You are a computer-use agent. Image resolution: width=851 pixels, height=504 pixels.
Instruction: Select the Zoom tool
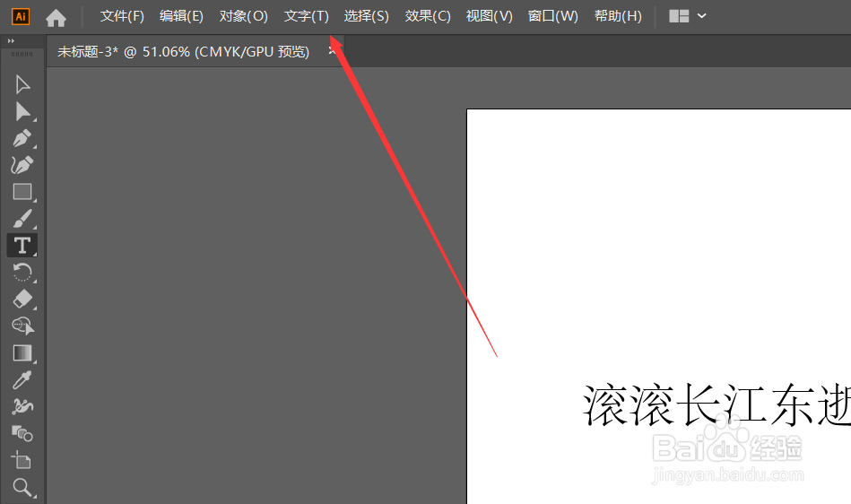[x=22, y=487]
